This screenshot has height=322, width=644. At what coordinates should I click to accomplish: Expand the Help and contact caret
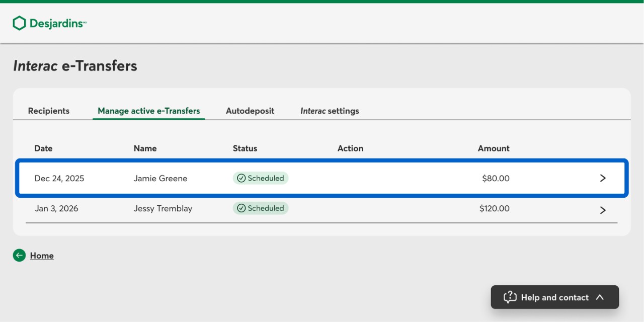click(x=600, y=297)
